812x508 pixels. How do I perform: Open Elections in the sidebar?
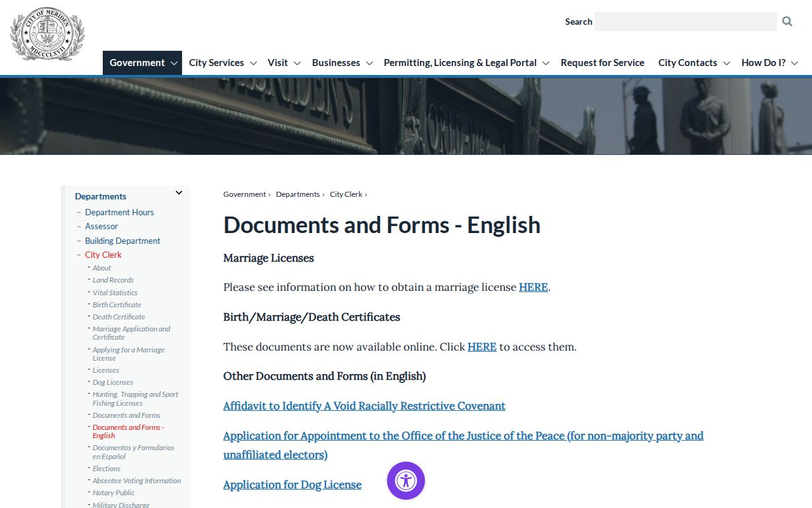pyautogui.click(x=106, y=469)
